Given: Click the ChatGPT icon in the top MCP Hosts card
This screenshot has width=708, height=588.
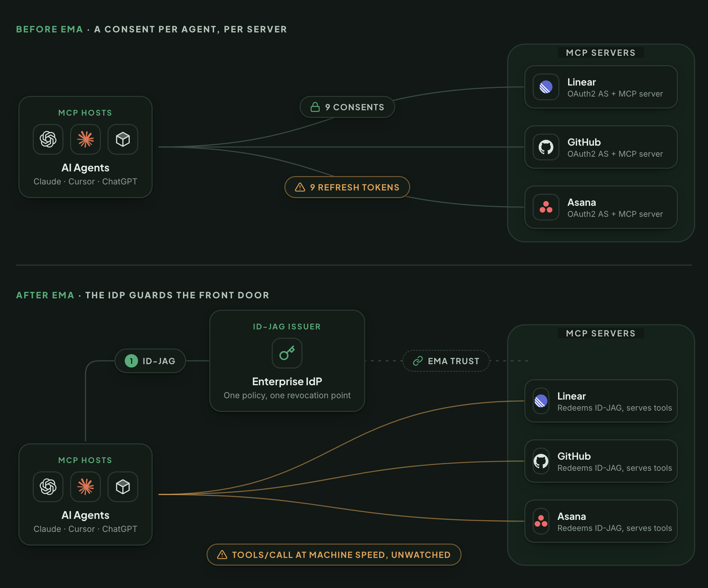Looking at the screenshot, I should 48,139.
